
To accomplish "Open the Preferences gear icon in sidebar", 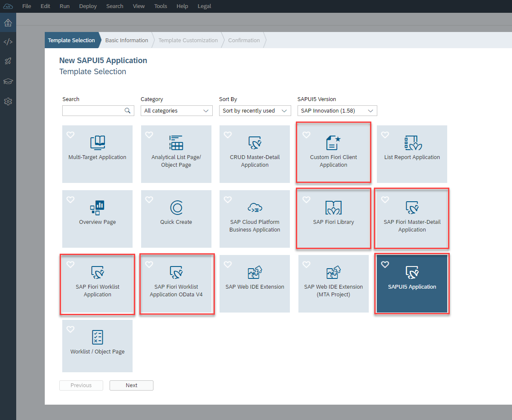I will point(8,101).
